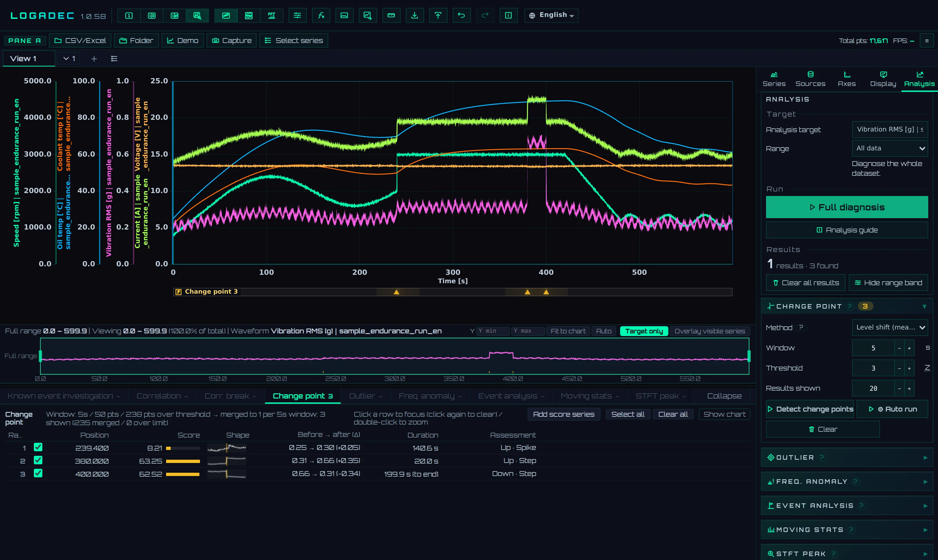This screenshot has height=560, width=938.
Task: Open the sliders settings icon
Action: pyautogui.click(x=297, y=16)
